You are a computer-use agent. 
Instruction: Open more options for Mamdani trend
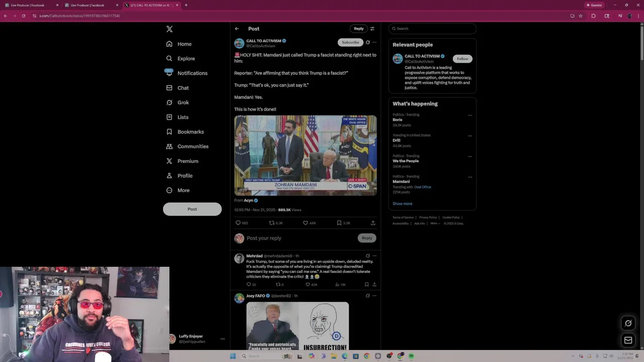click(x=470, y=177)
